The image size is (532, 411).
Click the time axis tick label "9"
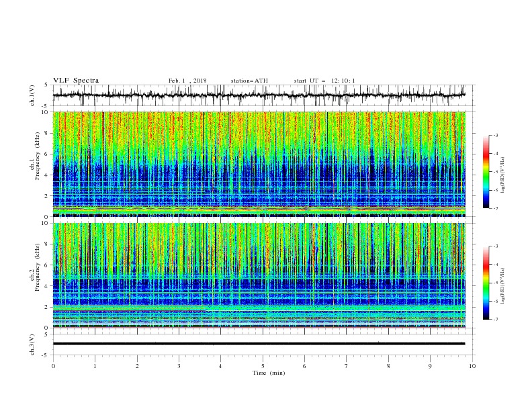coord(430,366)
